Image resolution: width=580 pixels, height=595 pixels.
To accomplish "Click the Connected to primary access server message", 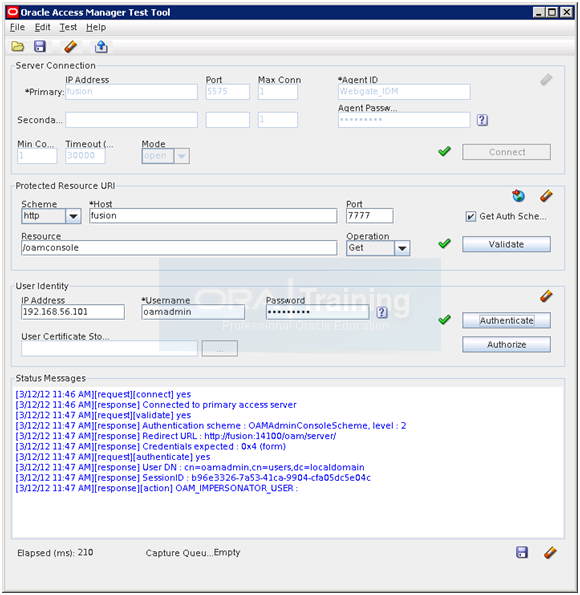I will click(156, 405).
